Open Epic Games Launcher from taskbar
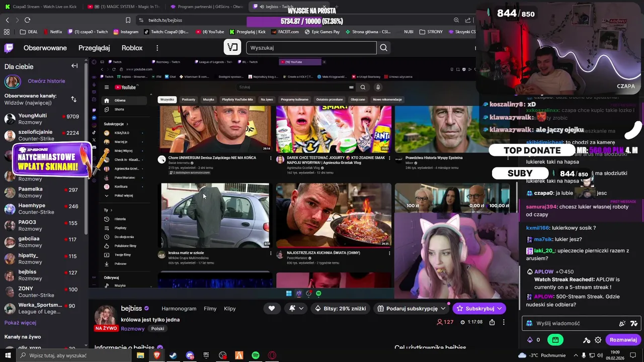 coord(206,355)
